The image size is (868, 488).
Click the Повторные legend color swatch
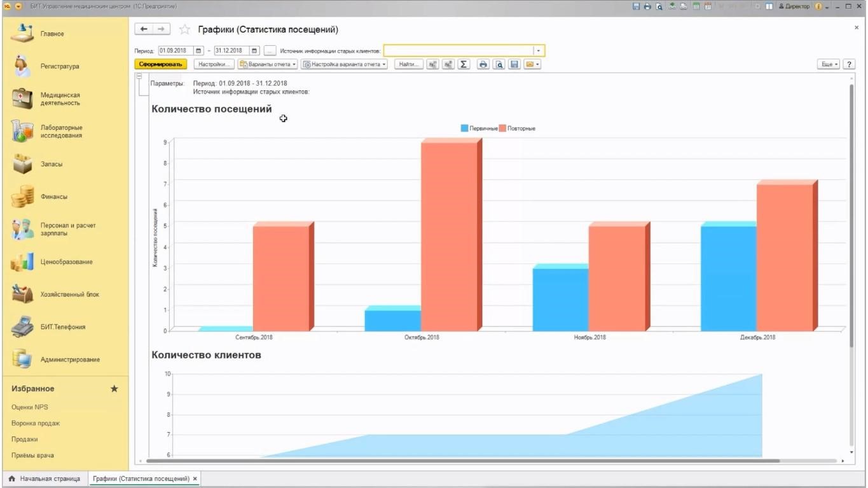(502, 129)
